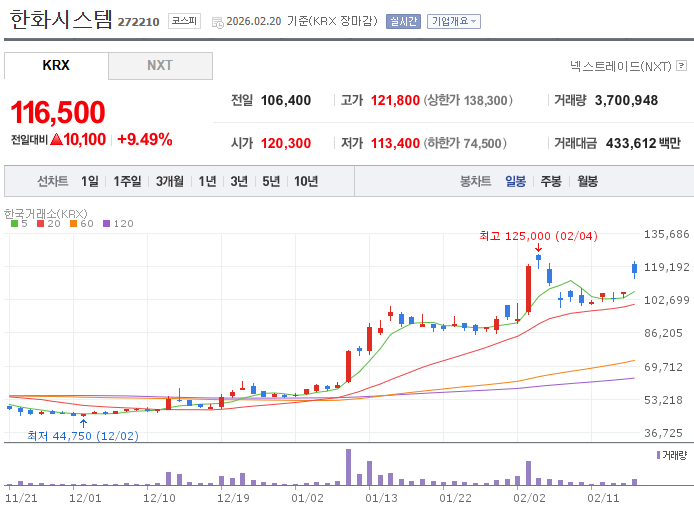Click the 코스피 market badge
Screen dimensions: 694x509
tap(185, 21)
